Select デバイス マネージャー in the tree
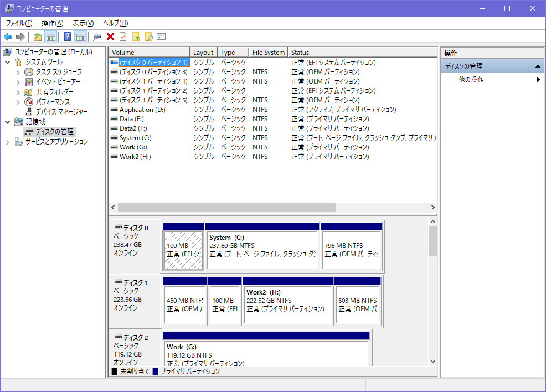Image resolution: width=546 pixels, height=392 pixels. pos(61,111)
